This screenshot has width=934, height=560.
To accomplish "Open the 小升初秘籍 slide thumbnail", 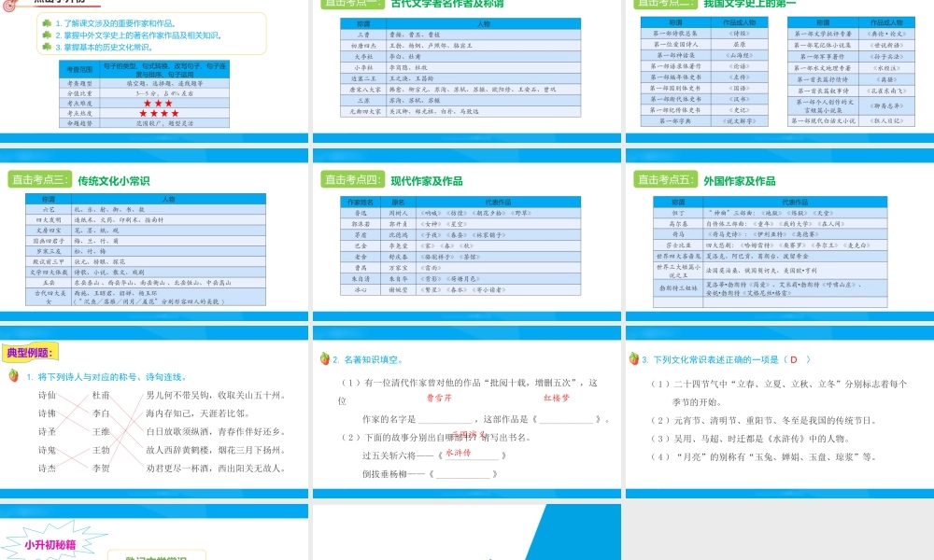I will coord(154,533).
